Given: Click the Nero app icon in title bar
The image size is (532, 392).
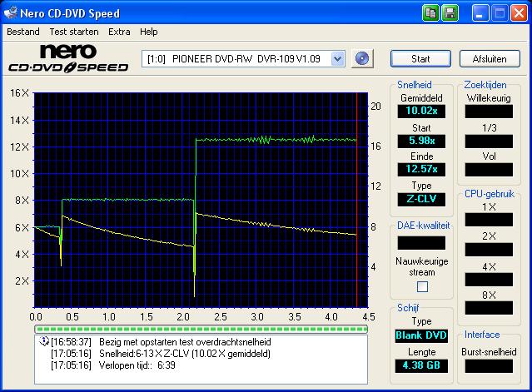Looking at the screenshot, I should tap(10, 12).
